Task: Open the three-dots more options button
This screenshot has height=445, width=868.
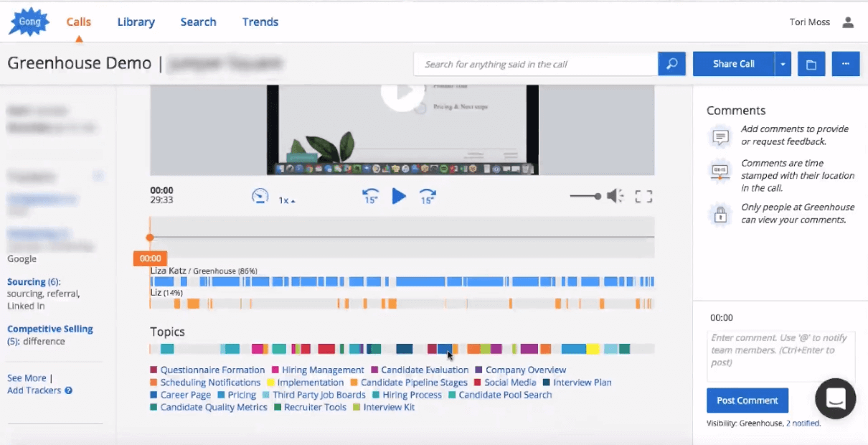Action: pos(846,64)
